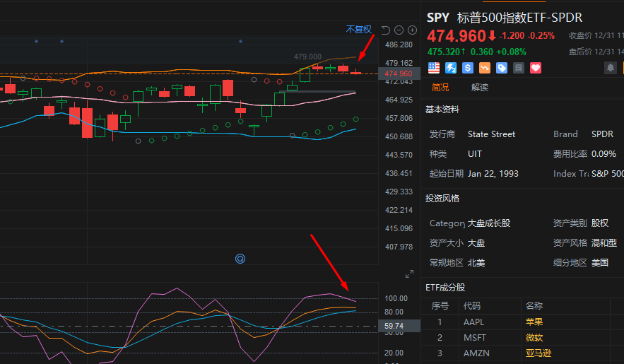
Task: Click the AAPL ticker code
Action: point(473,322)
